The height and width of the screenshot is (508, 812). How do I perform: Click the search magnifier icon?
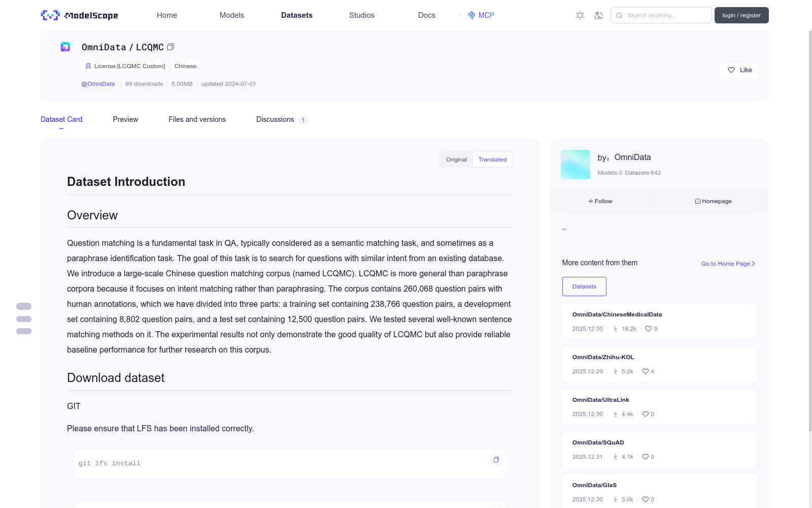point(619,15)
